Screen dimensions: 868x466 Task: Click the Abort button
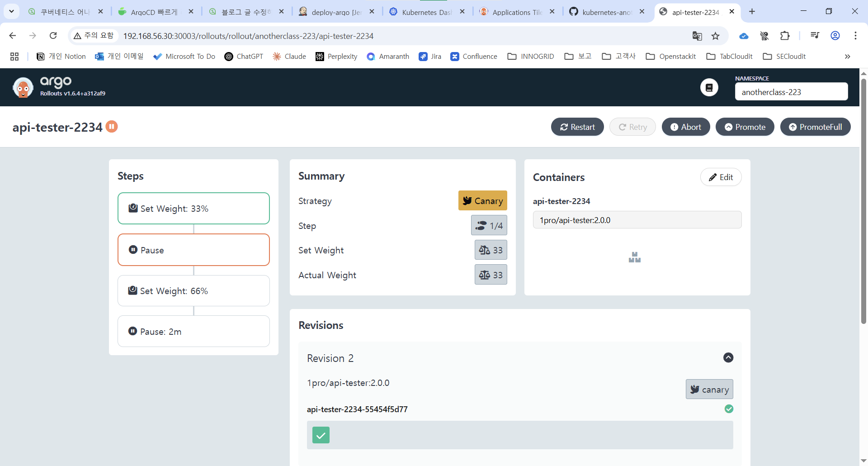point(686,127)
